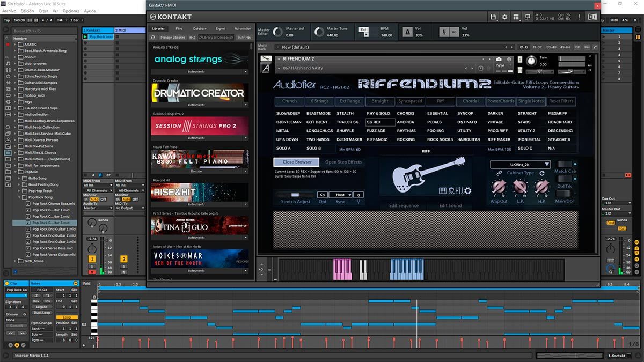Open the keyboard icon below the guitar
The image size is (644, 362).
[x=443, y=190]
